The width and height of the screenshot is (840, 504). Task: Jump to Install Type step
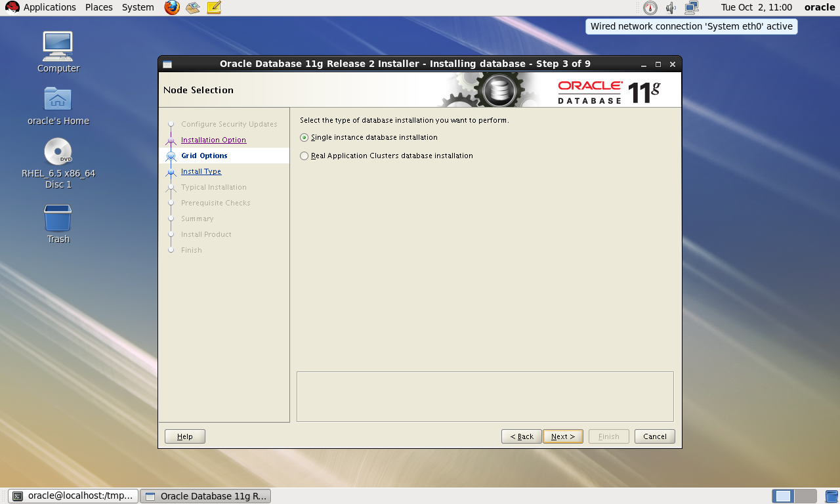tap(201, 171)
